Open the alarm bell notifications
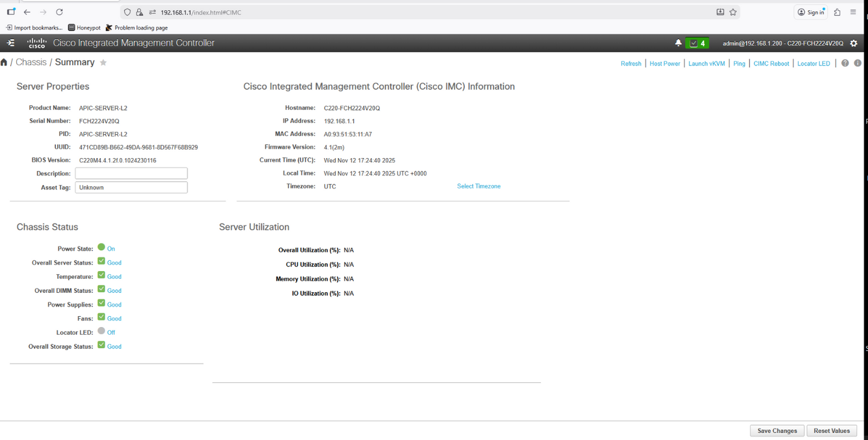 tap(678, 43)
